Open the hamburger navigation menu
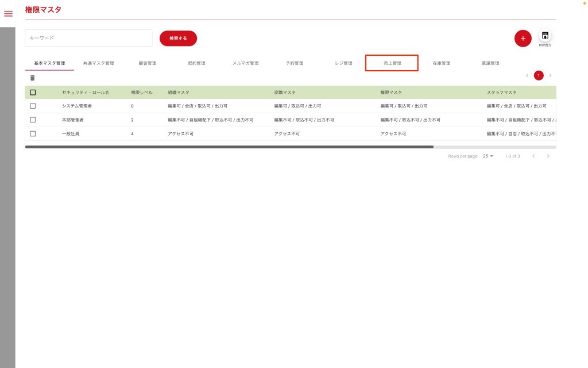Viewport: 588px width, 368px height. click(8, 14)
